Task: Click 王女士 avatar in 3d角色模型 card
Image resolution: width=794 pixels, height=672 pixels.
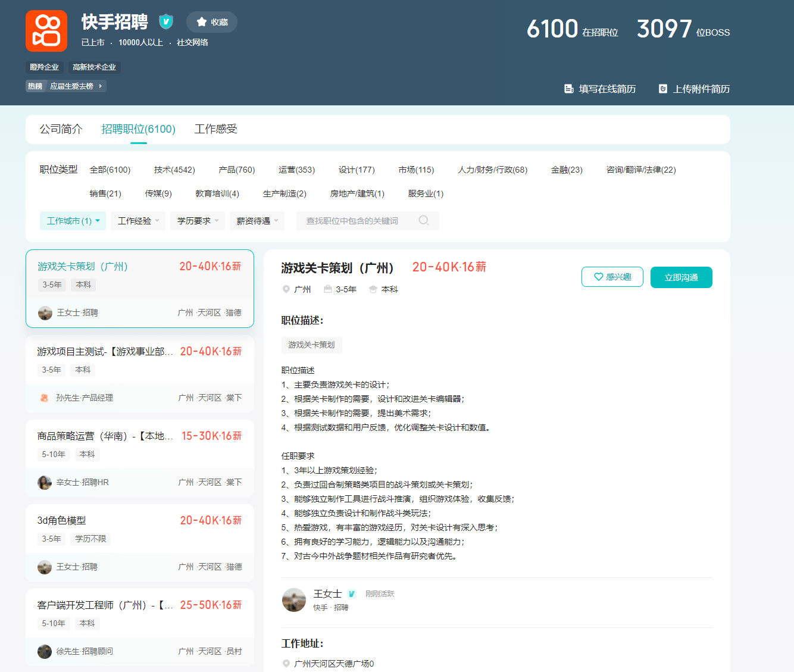Action: tap(45, 567)
